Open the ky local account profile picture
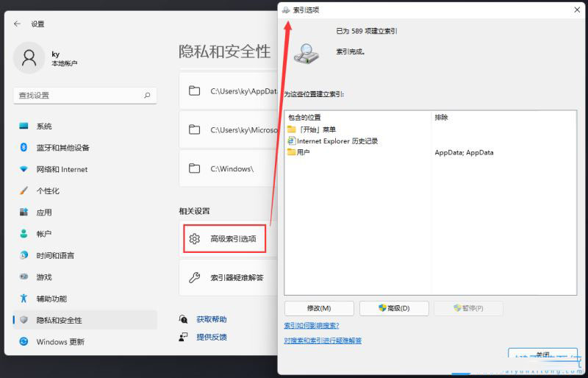Screen dimensions: 588x378 [x=29, y=58]
